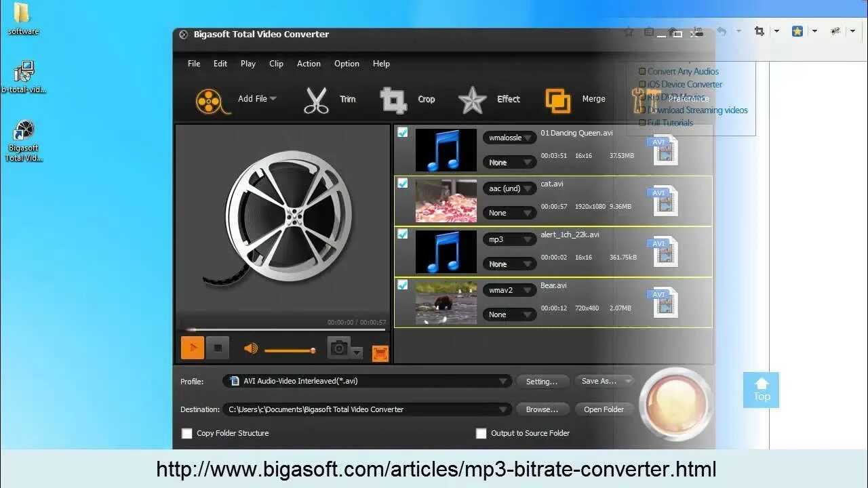
Task: Uncheck 01 Dancing Queen.avi checkbox
Action: 403,133
